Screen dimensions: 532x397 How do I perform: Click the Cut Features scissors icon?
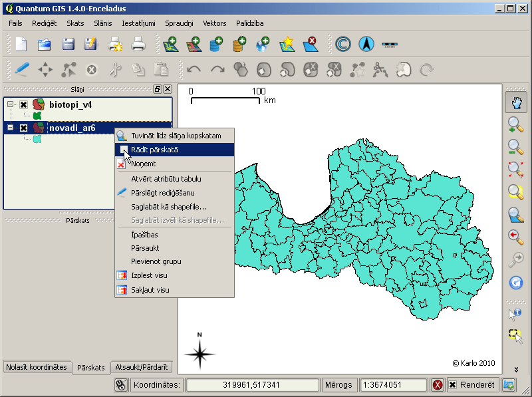click(115, 70)
